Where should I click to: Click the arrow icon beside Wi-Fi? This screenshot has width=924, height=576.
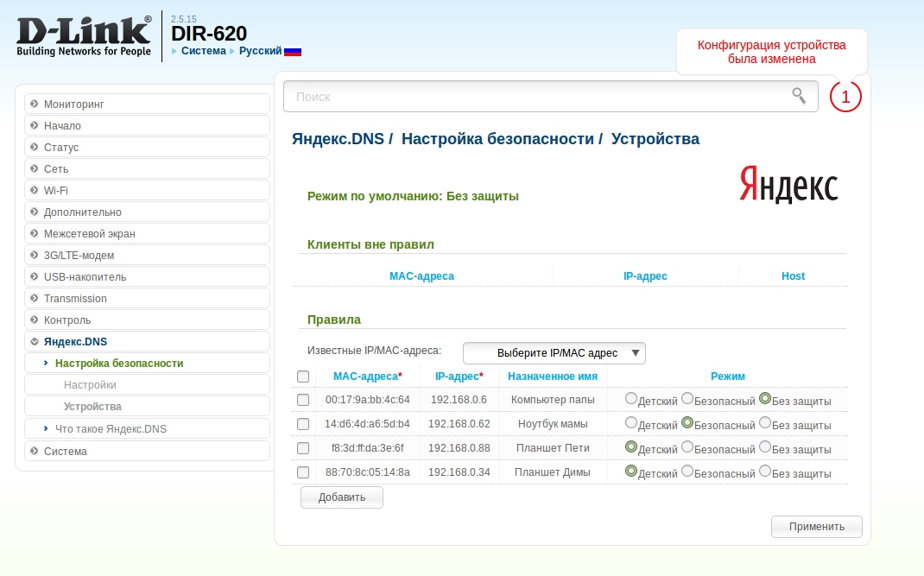[x=34, y=190]
